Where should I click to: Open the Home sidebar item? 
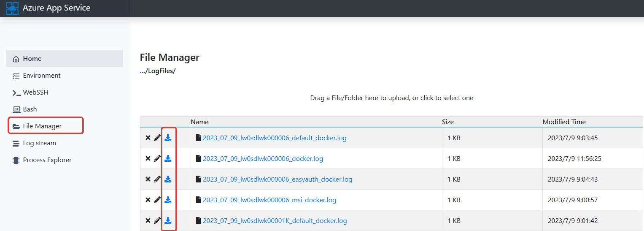[x=32, y=59]
